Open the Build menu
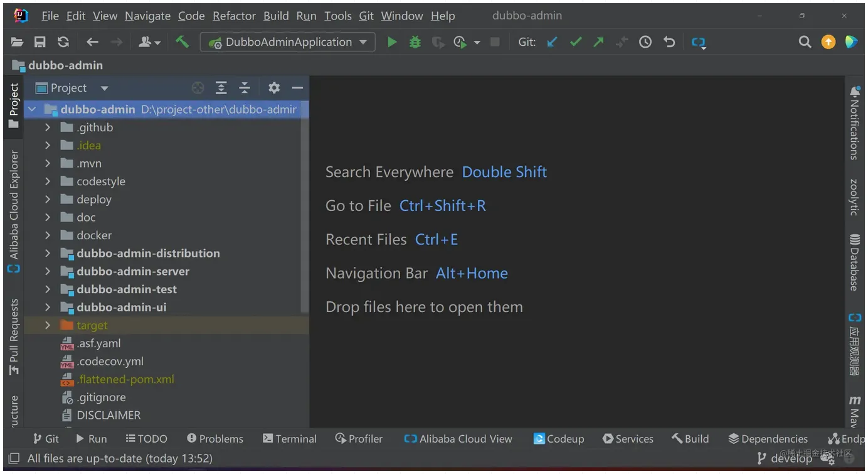The height and width of the screenshot is (474, 868). pyautogui.click(x=276, y=16)
